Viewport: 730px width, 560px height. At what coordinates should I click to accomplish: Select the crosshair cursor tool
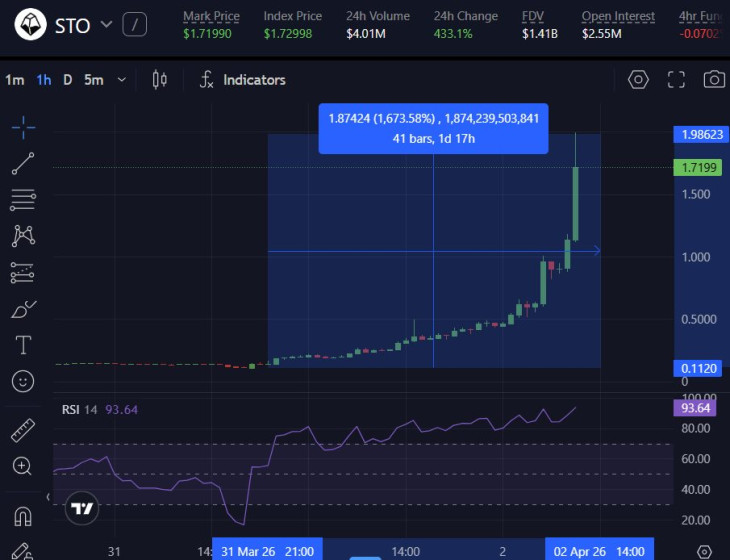coord(23,127)
